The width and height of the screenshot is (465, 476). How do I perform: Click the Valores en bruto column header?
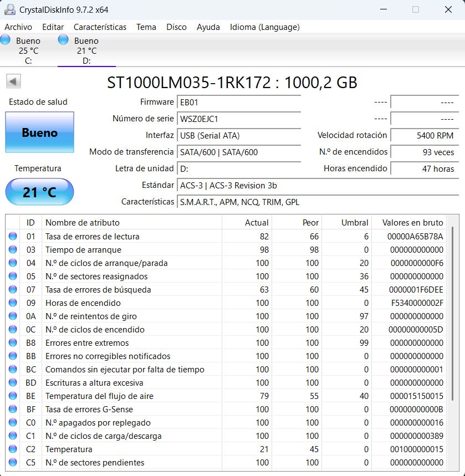[412, 222]
